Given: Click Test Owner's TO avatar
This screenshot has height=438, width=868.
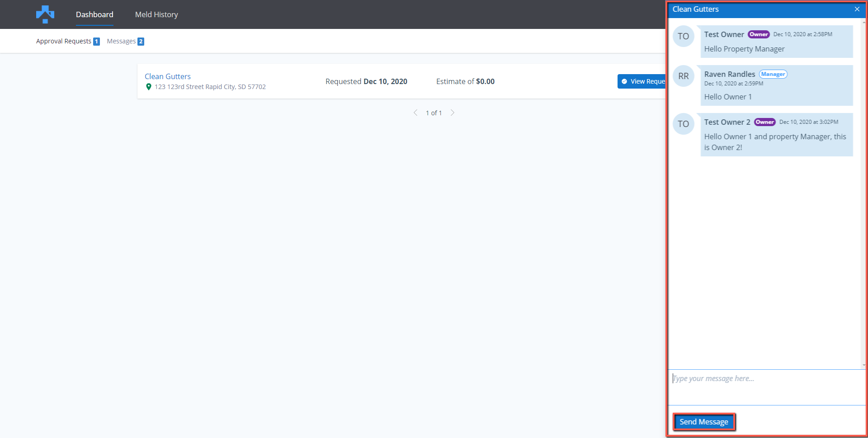Looking at the screenshot, I should pos(683,36).
